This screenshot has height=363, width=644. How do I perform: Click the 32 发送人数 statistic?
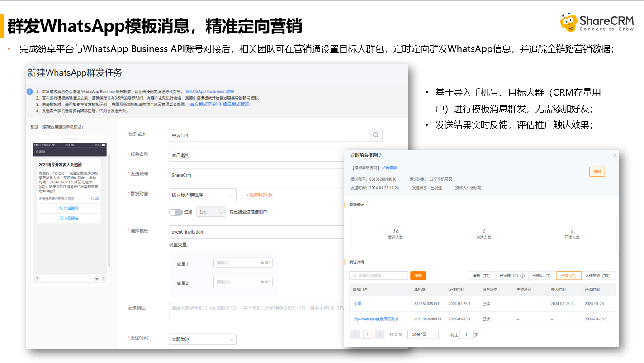pyautogui.click(x=395, y=234)
